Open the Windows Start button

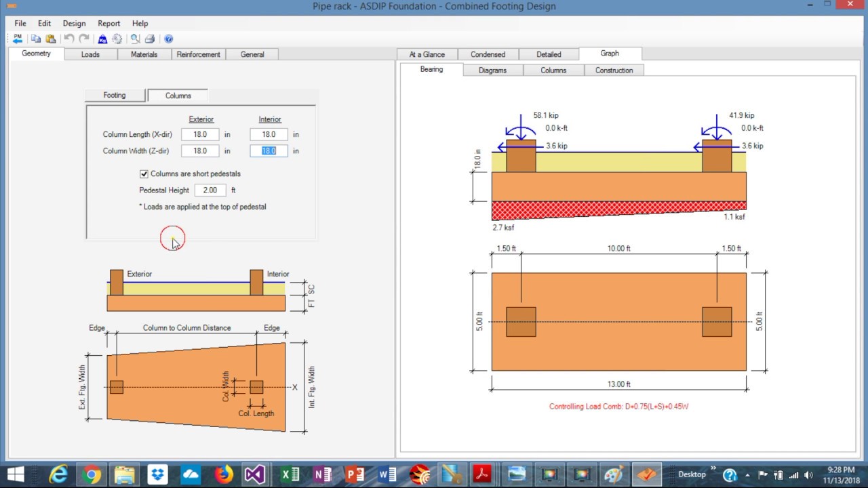[x=15, y=474]
